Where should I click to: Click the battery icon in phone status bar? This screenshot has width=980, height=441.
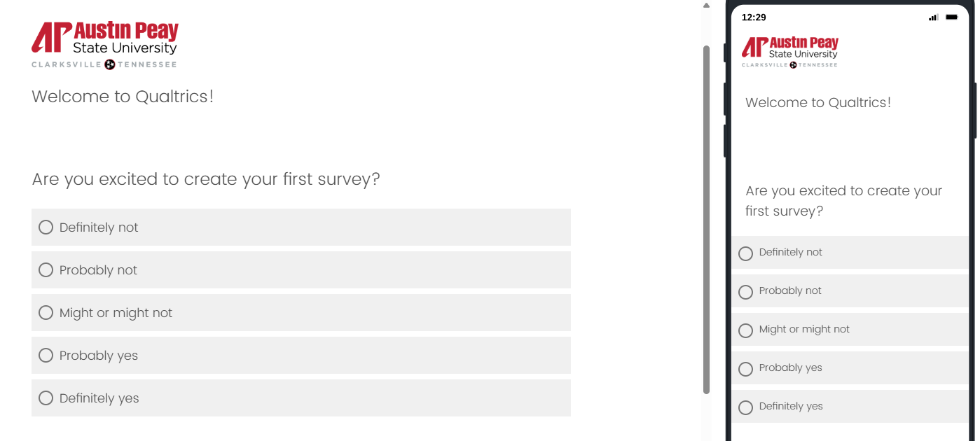[x=951, y=17]
